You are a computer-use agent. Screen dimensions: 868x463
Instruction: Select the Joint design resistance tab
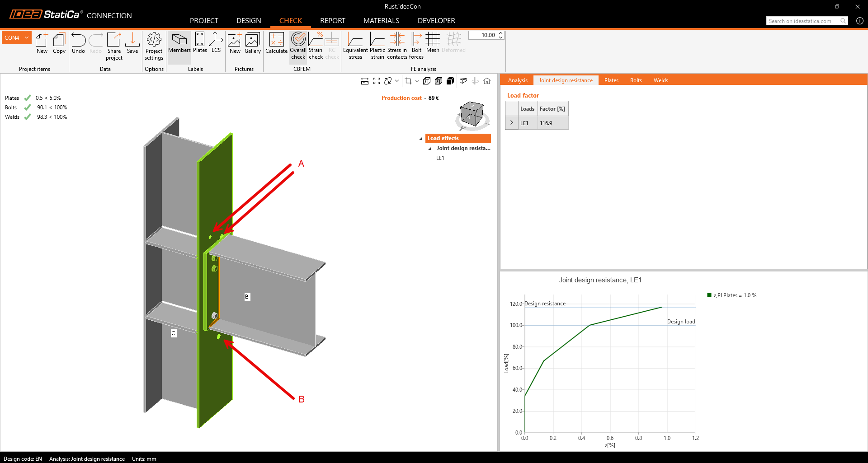point(566,80)
